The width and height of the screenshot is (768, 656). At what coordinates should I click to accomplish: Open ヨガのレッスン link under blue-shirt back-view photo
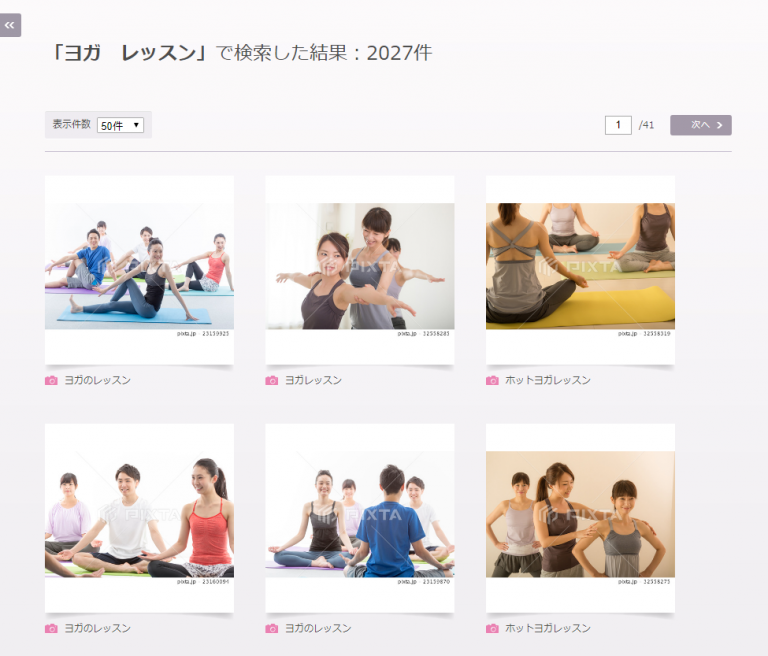tap(318, 629)
